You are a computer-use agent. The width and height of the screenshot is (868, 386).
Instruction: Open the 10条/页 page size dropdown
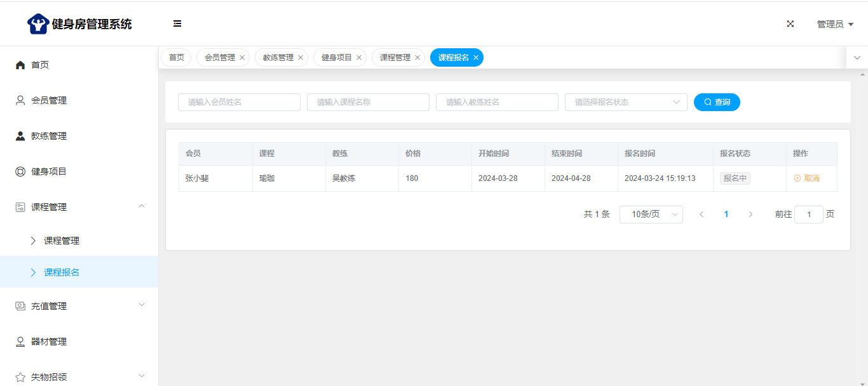[651, 215]
